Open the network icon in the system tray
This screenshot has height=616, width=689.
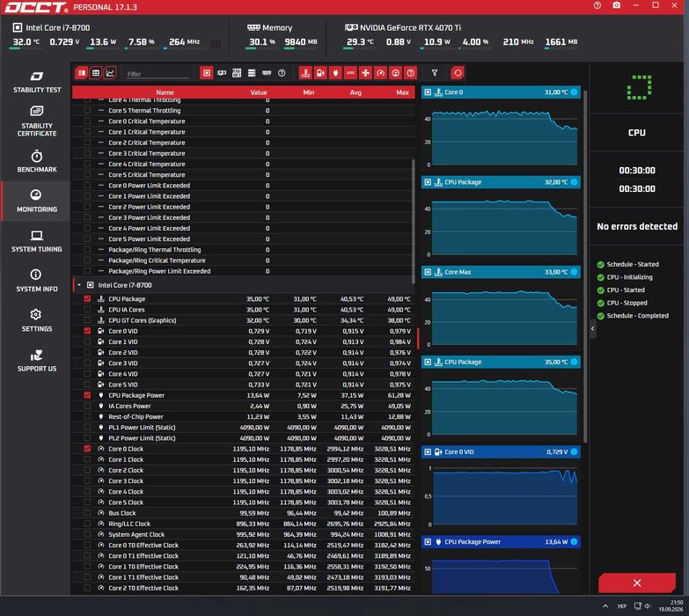(638, 606)
